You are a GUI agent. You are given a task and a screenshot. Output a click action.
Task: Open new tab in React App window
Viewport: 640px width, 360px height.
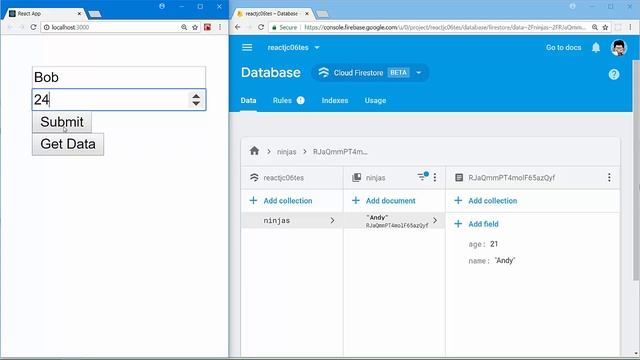95,14
